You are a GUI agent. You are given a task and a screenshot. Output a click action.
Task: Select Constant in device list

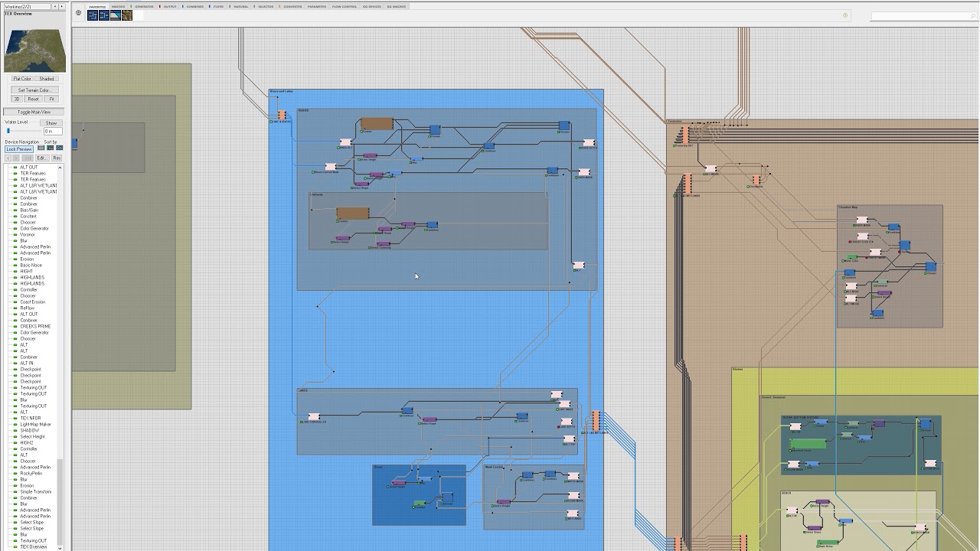point(28,217)
